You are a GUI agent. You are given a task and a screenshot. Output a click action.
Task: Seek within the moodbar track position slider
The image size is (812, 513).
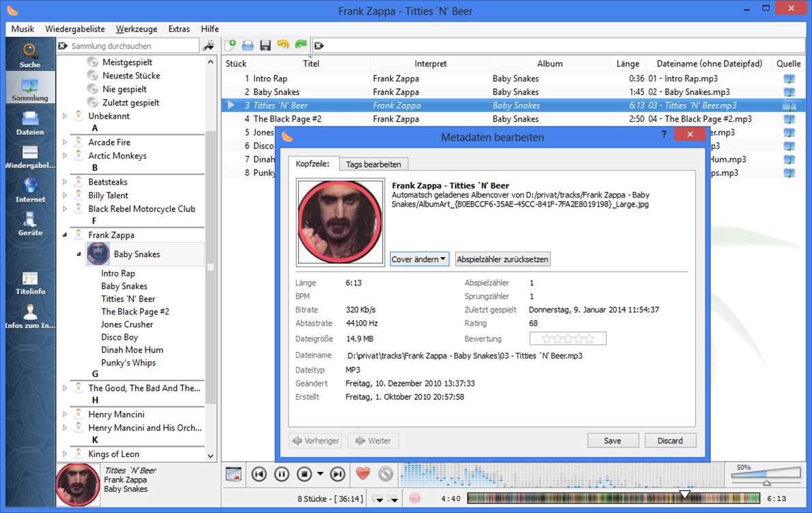click(x=613, y=499)
